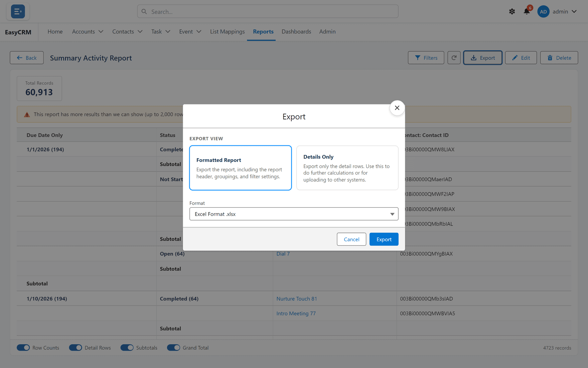Click the blue Export button in dialog
588x368 pixels.
point(384,239)
